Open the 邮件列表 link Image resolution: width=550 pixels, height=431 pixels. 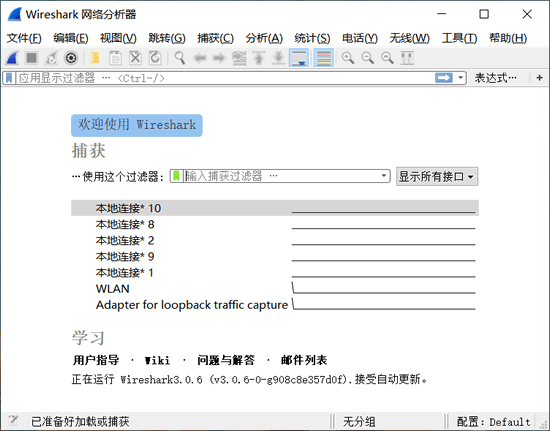(304, 360)
